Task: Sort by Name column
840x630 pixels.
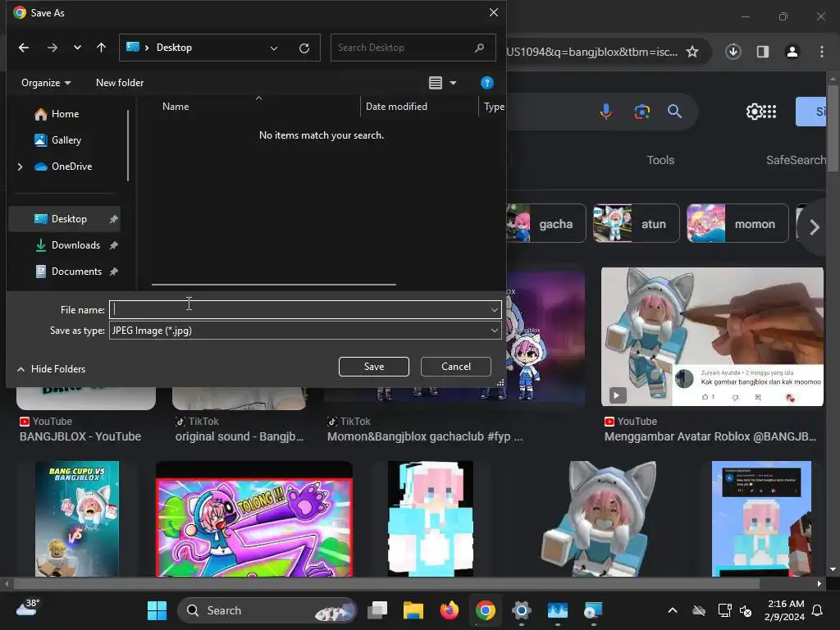Action: tap(176, 107)
